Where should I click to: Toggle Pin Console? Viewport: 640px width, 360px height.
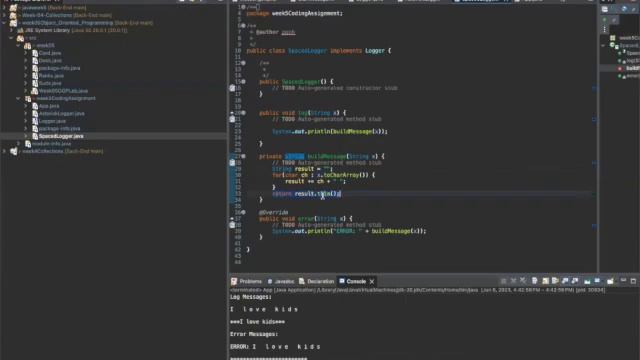click(x=587, y=281)
